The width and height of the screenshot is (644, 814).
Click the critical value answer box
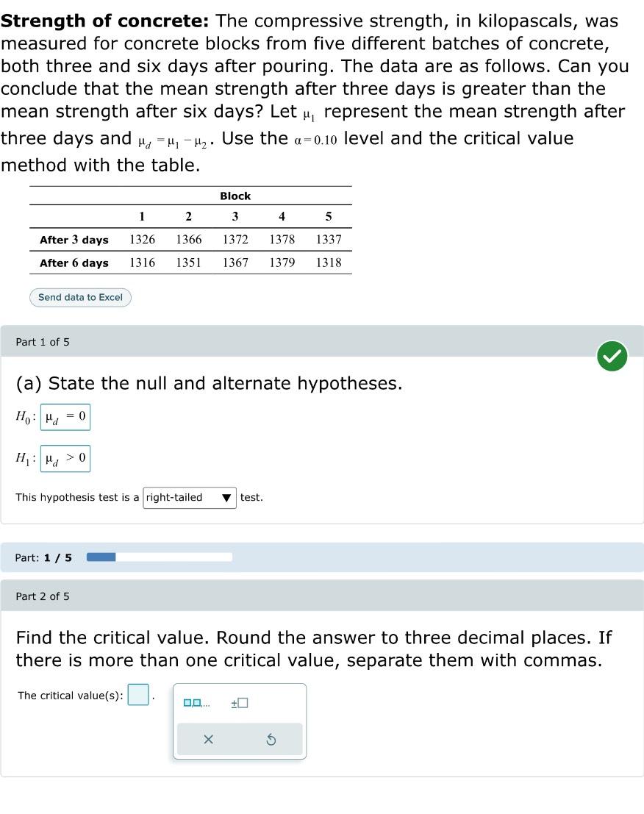pos(138,694)
